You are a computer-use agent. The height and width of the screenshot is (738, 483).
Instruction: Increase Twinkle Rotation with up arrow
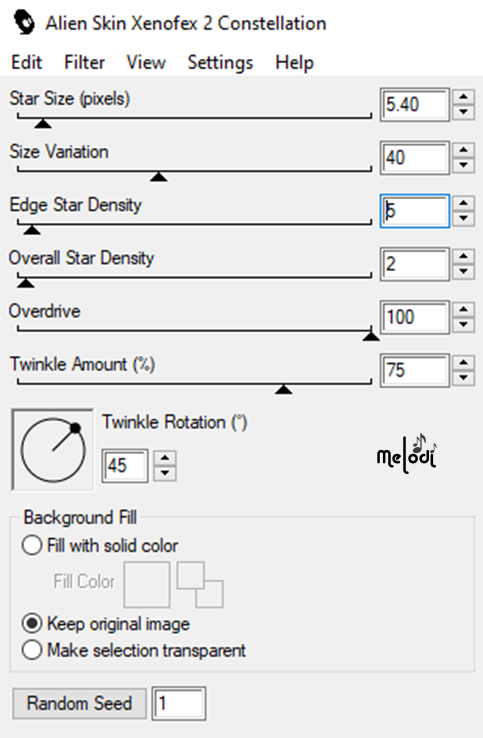pyautogui.click(x=165, y=458)
